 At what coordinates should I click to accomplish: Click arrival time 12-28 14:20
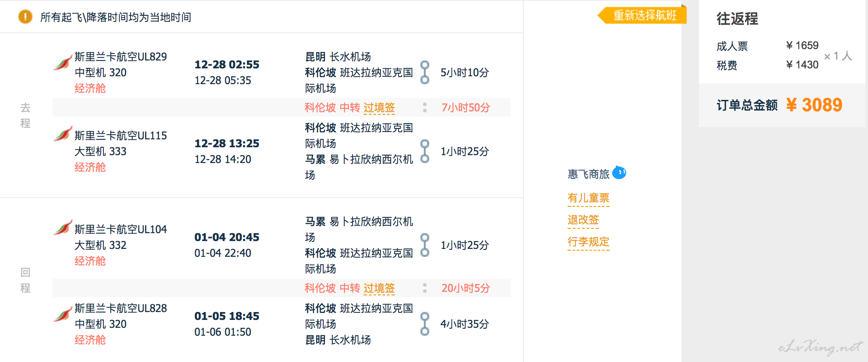223,159
